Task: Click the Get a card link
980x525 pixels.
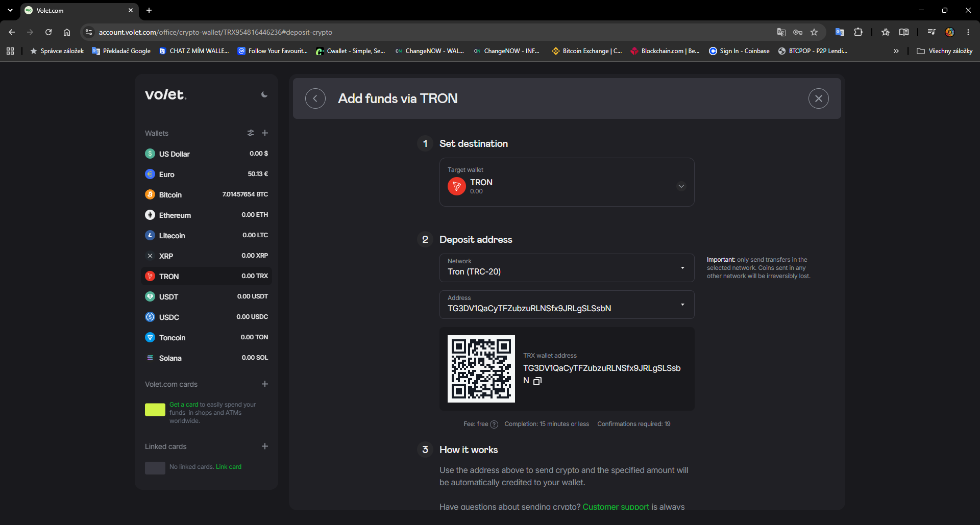Action: pos(184,405)
